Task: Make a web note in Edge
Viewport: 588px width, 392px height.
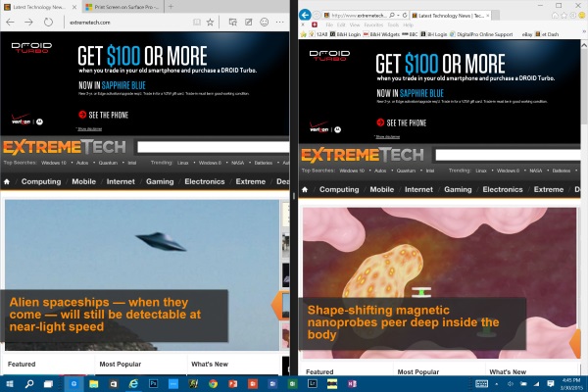Action: click(249, 23)
